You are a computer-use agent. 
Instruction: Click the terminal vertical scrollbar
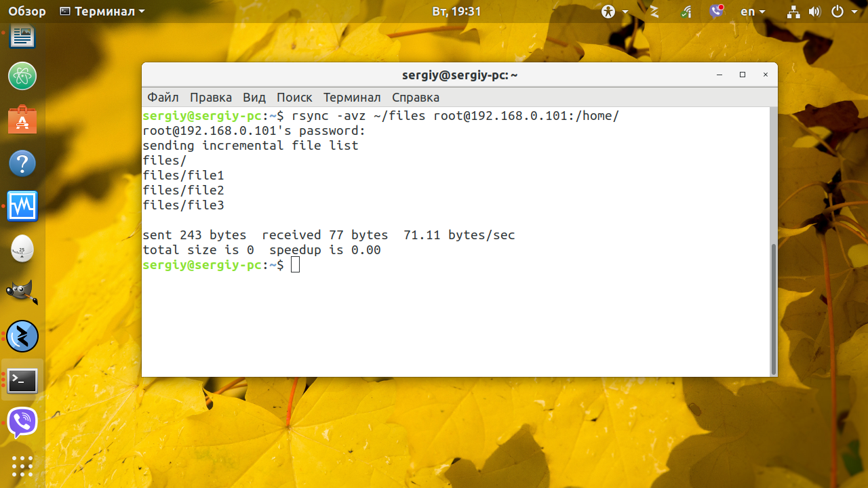click(774, 309)
